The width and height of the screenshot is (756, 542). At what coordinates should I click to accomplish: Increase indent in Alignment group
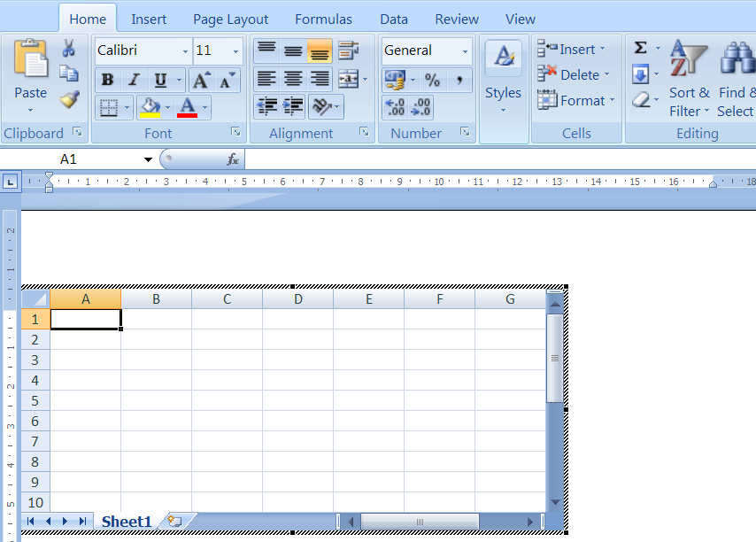[293, 106]
